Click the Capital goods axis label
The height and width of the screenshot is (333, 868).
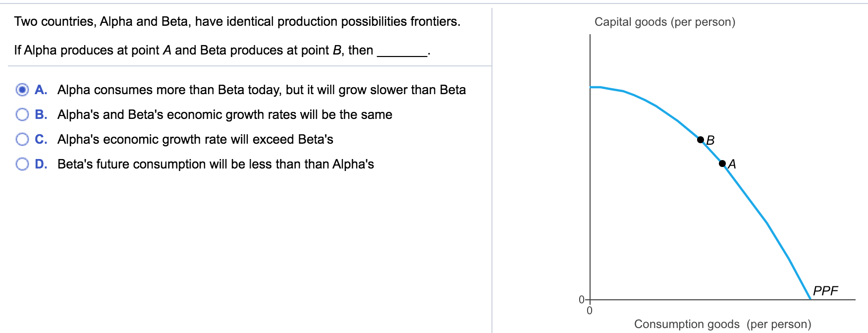(x=665, y=21)
